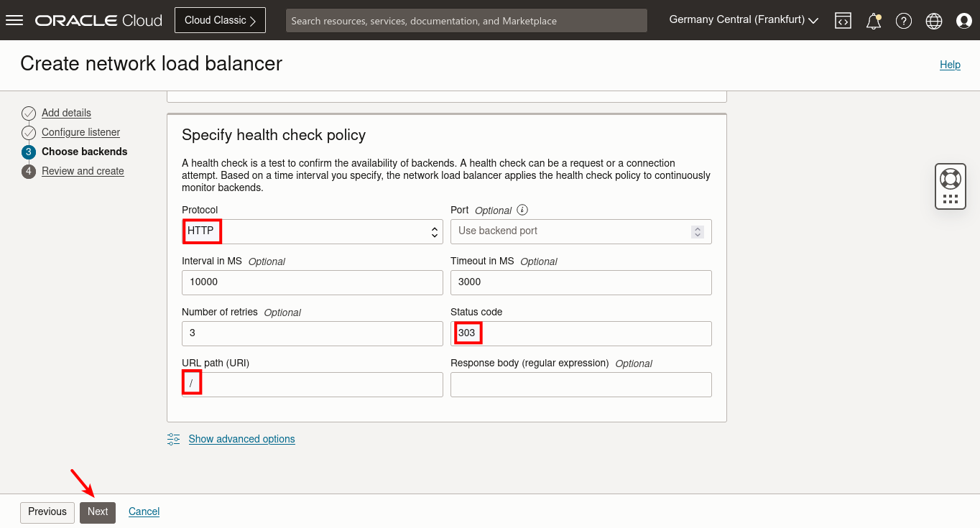
Task: Cancel the load balancer creation
Action: [x=144, y=511]
